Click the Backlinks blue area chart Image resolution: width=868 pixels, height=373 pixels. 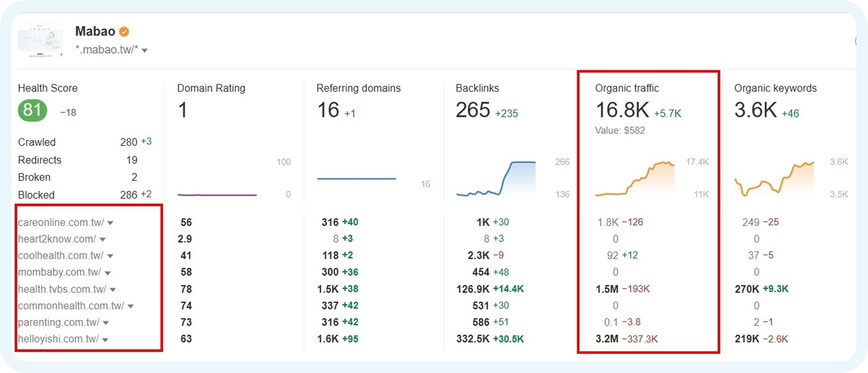496,178
